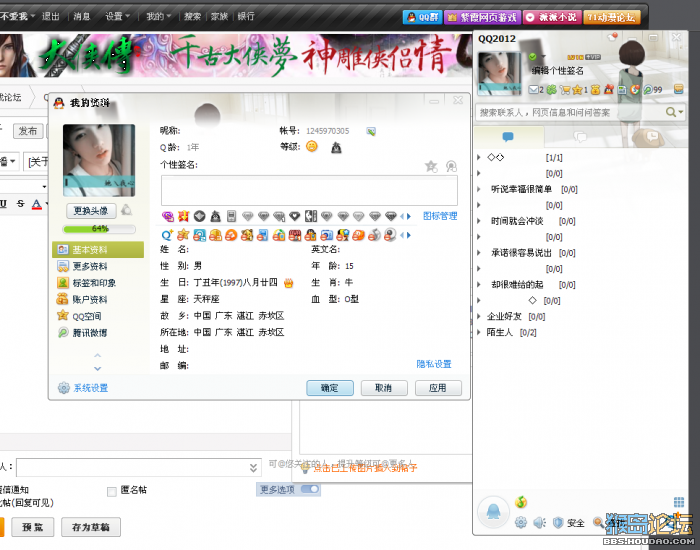
Task: Click the 取消 button in profile dialog
Action: [384, 388]
